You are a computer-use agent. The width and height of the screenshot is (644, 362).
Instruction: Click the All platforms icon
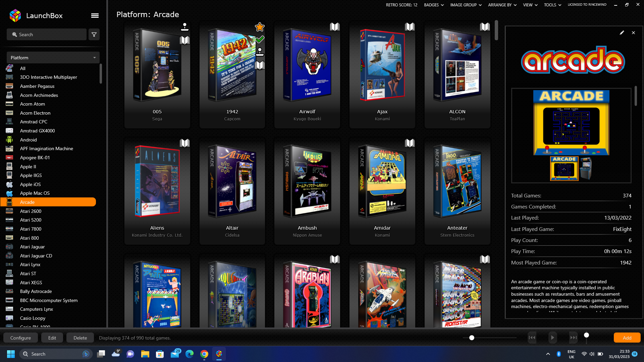click(9, 68)
